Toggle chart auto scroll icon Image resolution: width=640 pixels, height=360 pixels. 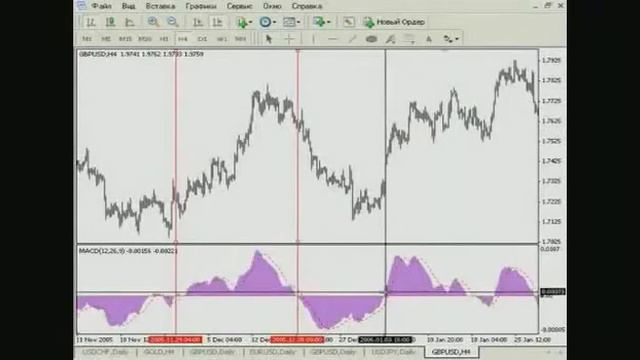click(x=198, y=22)
